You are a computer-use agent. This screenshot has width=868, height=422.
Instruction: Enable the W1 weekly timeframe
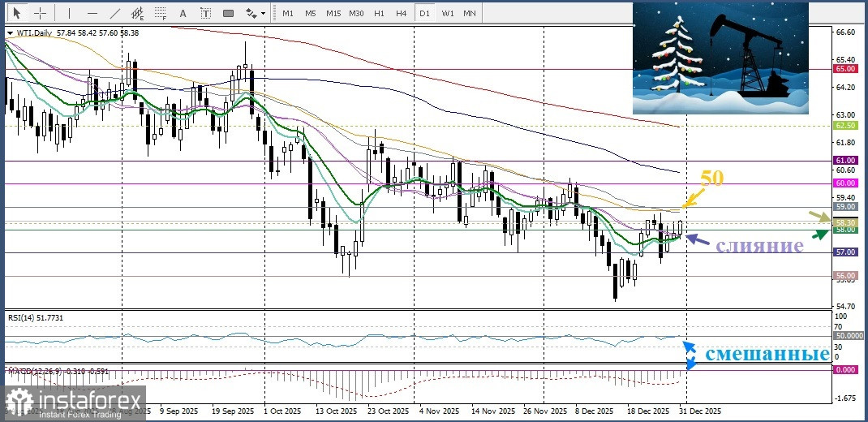click(447, 13)
